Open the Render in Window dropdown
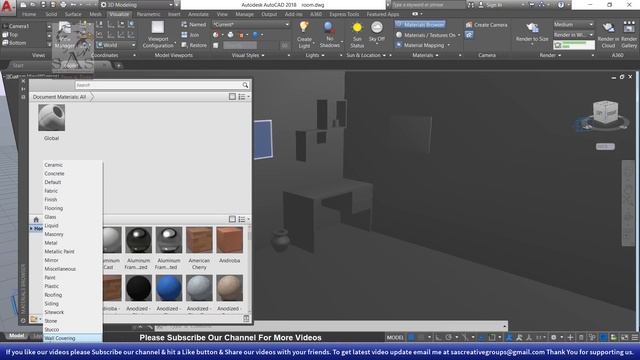640x360 pixels. 573,35
